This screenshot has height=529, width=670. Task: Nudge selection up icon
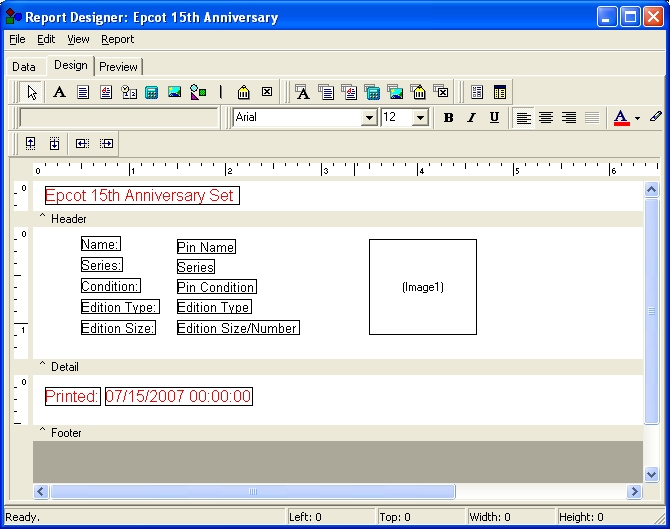[x=30, y=143]
